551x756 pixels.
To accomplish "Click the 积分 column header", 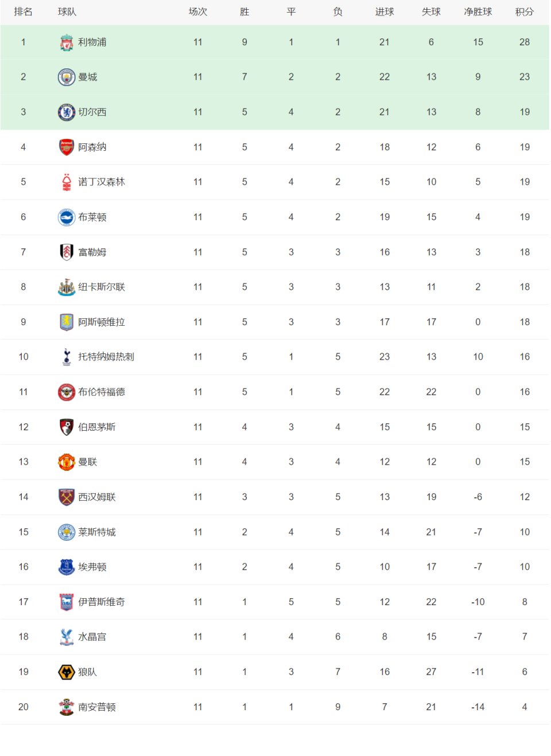I will [525, 12].
